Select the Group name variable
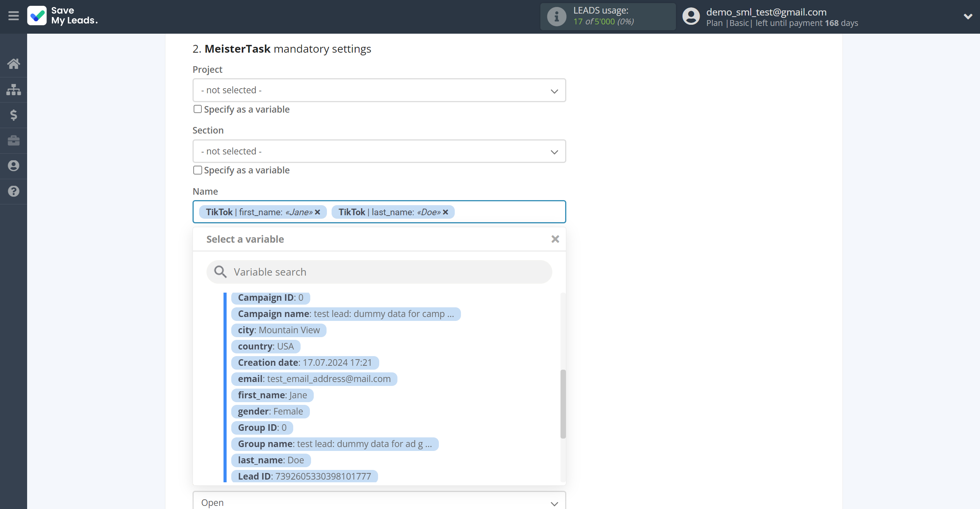 (335, 444)
